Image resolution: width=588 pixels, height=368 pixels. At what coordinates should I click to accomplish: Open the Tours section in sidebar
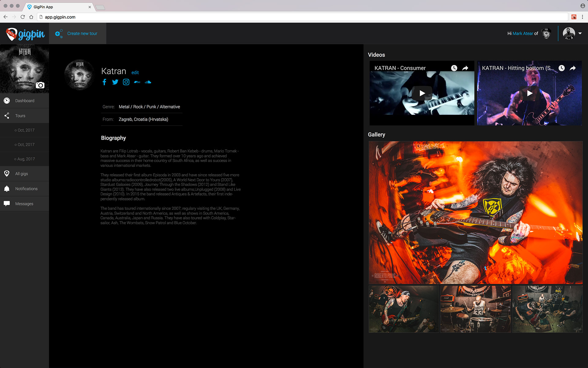pos(20,116)
